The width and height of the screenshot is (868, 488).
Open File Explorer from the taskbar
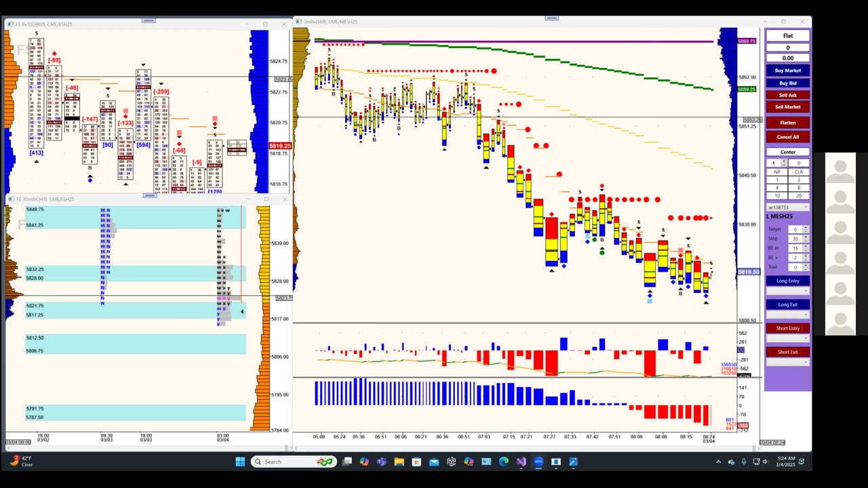(x=399, y=462)
